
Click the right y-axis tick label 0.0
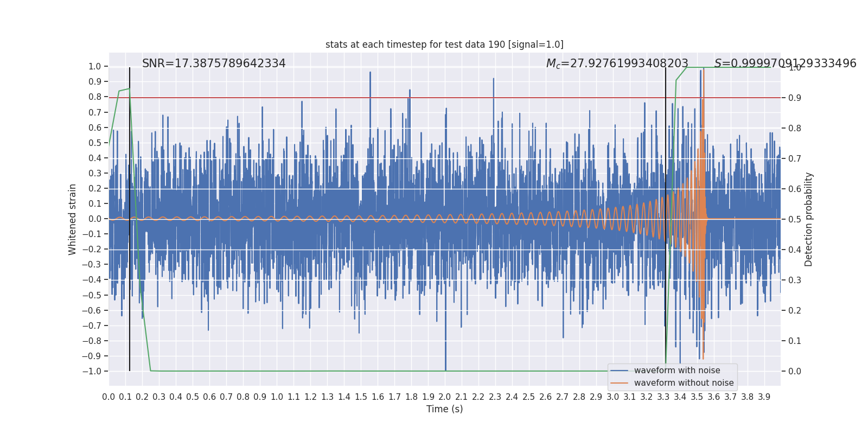click(x=795, y=372)
